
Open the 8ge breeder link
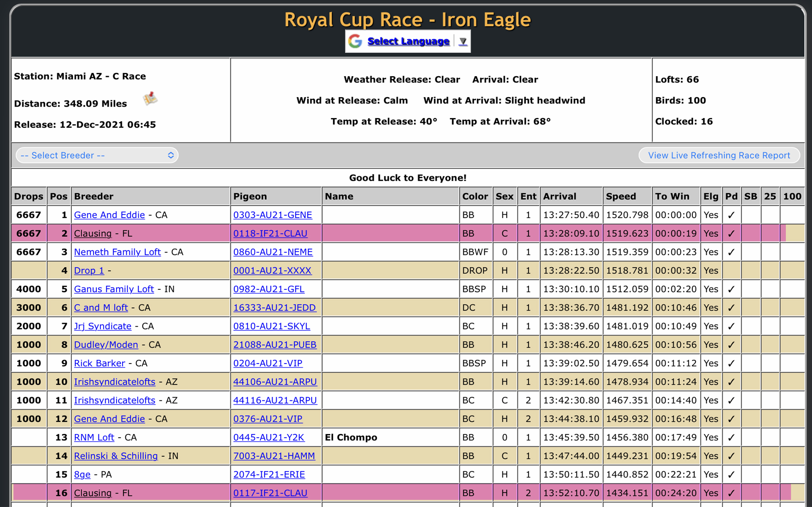click(x=82, y=474)
